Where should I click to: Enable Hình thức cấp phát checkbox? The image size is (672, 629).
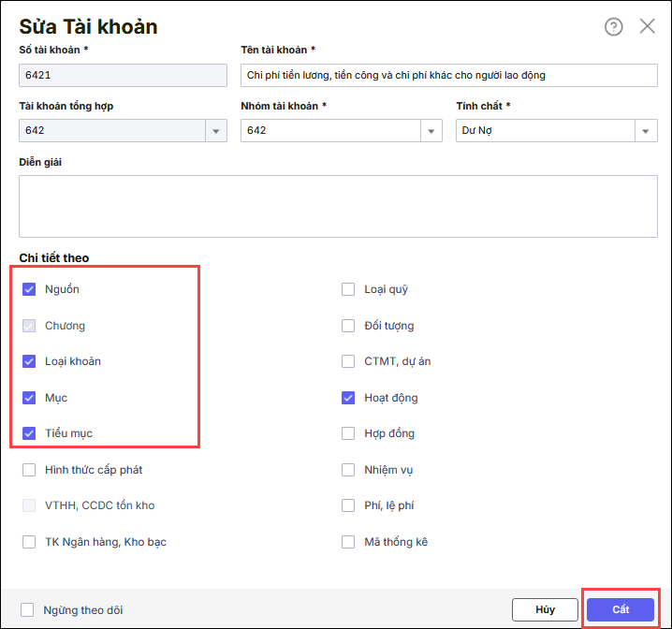29,470
